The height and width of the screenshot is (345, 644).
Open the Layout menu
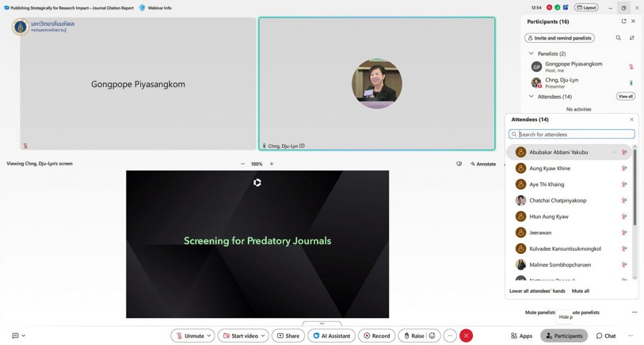coord(587,8)
